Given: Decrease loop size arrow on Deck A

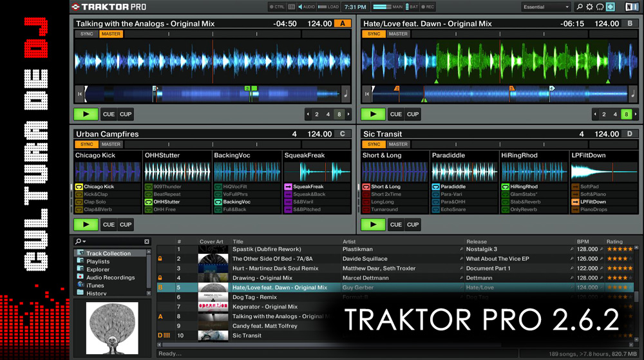Looking at the screenshot, I should coord(308,115).
